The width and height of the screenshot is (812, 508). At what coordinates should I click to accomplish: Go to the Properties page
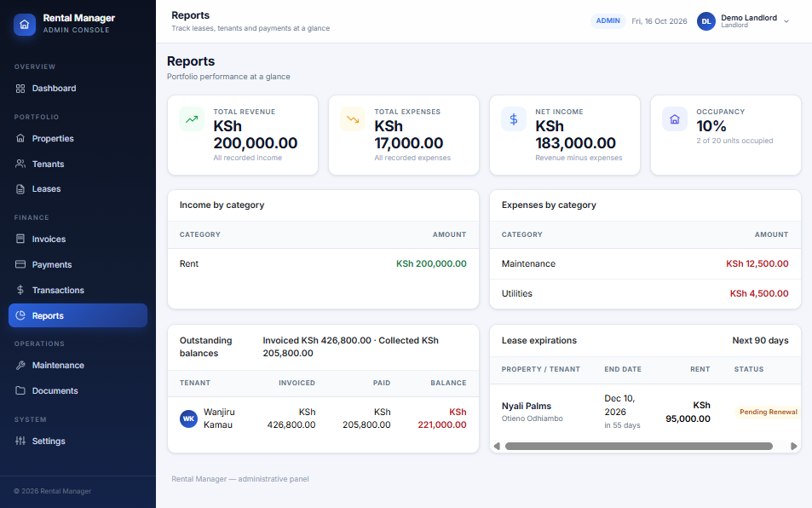78,138
